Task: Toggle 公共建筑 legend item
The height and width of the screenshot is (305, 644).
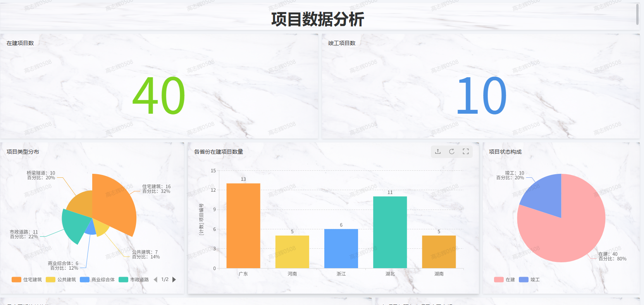Action: tap(61, 279)
